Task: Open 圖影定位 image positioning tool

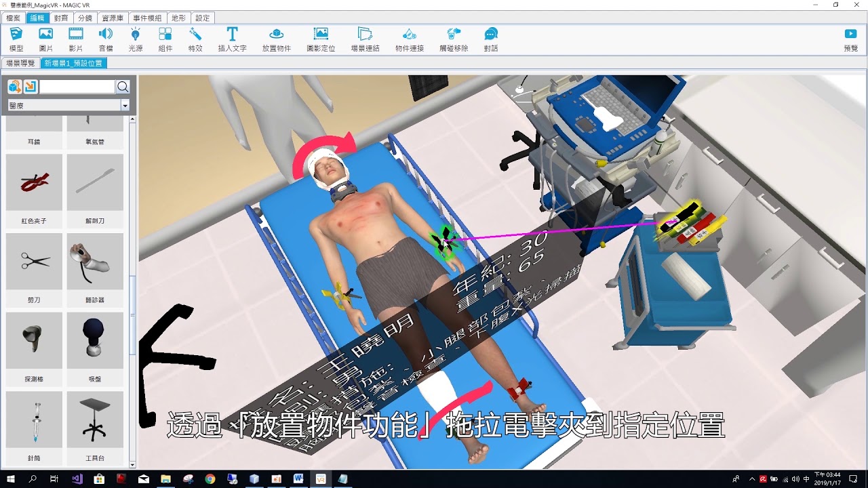Action: (x=321, y=39)
